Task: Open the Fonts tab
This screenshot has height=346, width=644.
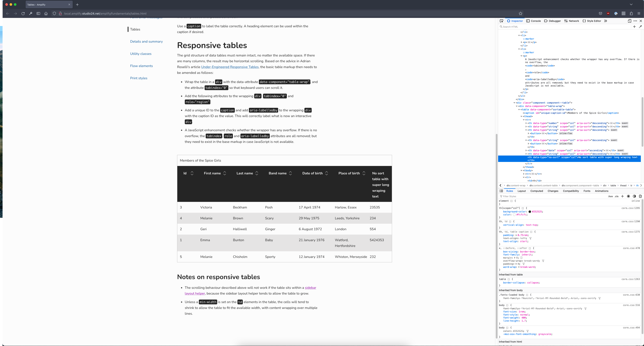Action: tap(587, 191)
